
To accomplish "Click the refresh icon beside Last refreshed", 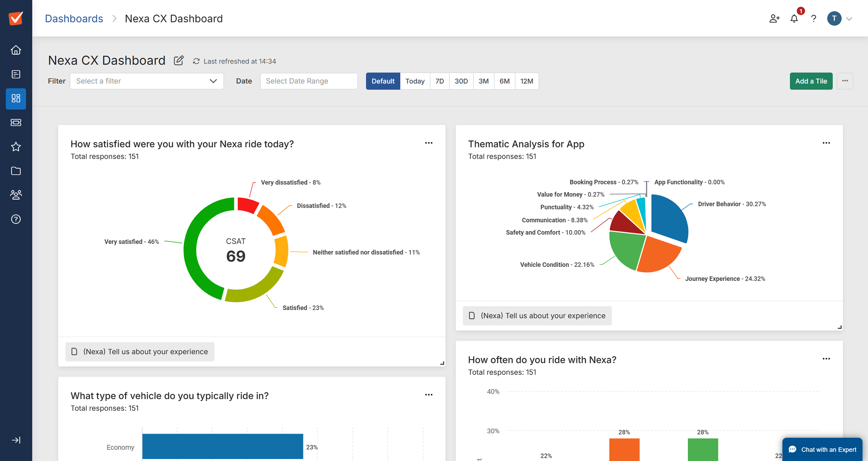I will point(196,61).
